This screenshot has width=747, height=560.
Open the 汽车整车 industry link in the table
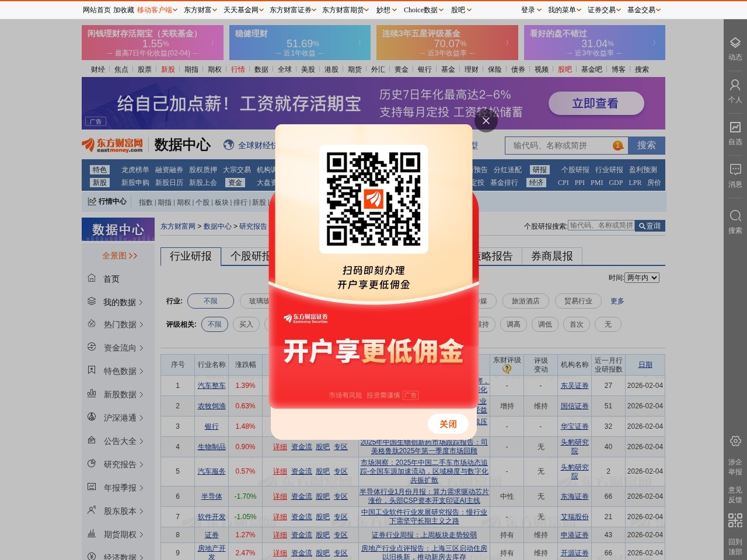[211, 386]
